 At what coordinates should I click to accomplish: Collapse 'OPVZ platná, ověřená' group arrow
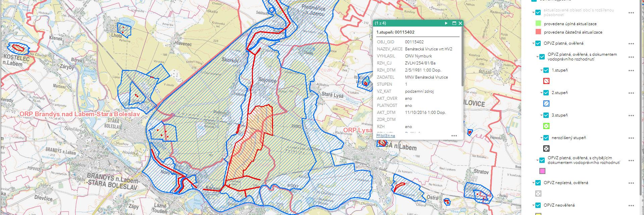(533, 43)
